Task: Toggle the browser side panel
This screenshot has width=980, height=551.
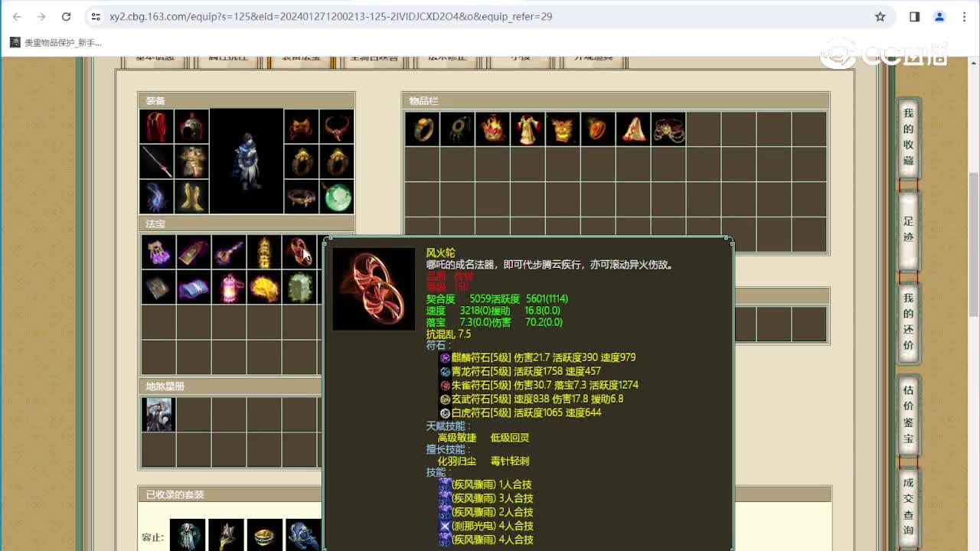Action: (x=914, y=16)
